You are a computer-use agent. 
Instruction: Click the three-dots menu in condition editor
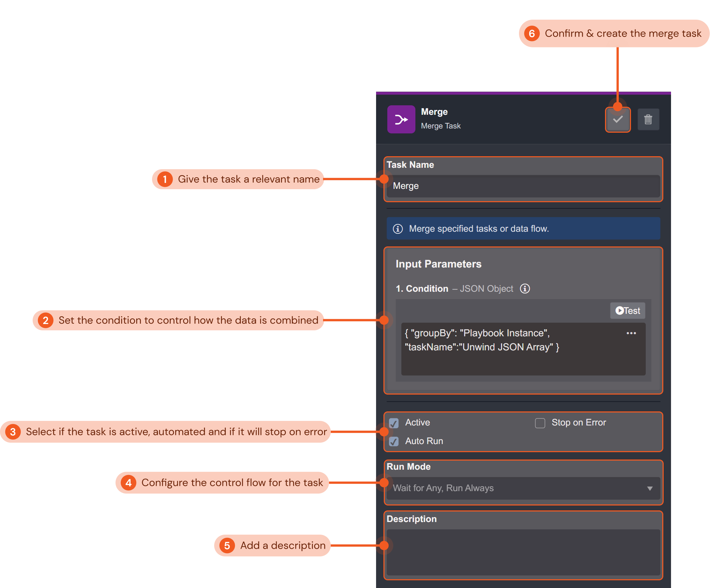click(x=631, y=333)
